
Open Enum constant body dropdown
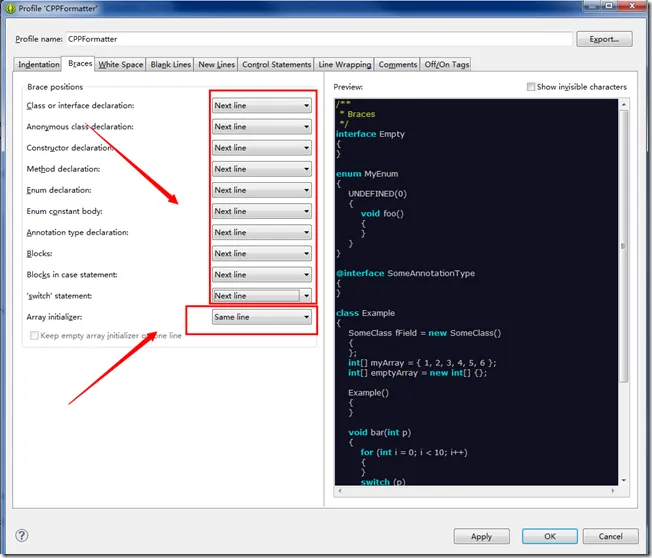tap(262, 211)
